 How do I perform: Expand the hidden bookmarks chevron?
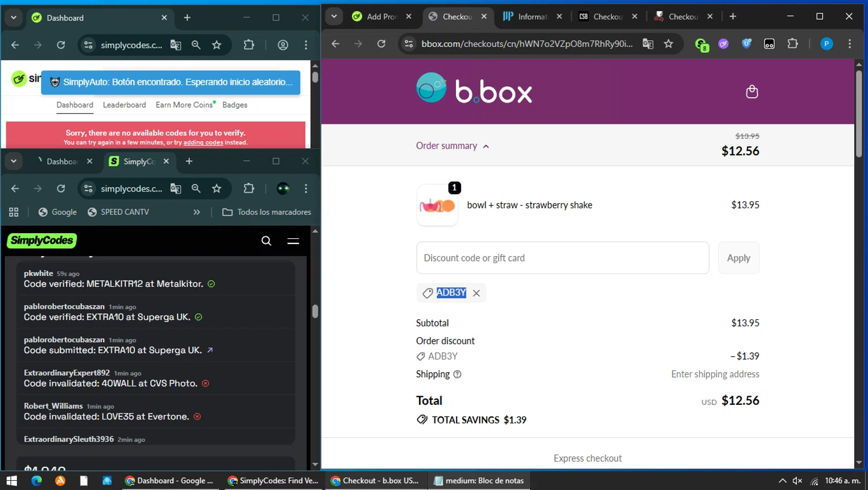tap(197, 212)
